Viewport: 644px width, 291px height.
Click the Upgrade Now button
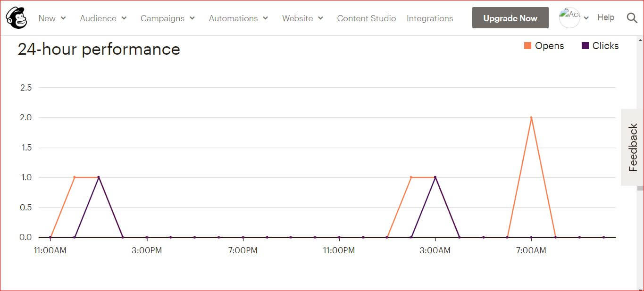pos(510,18)
